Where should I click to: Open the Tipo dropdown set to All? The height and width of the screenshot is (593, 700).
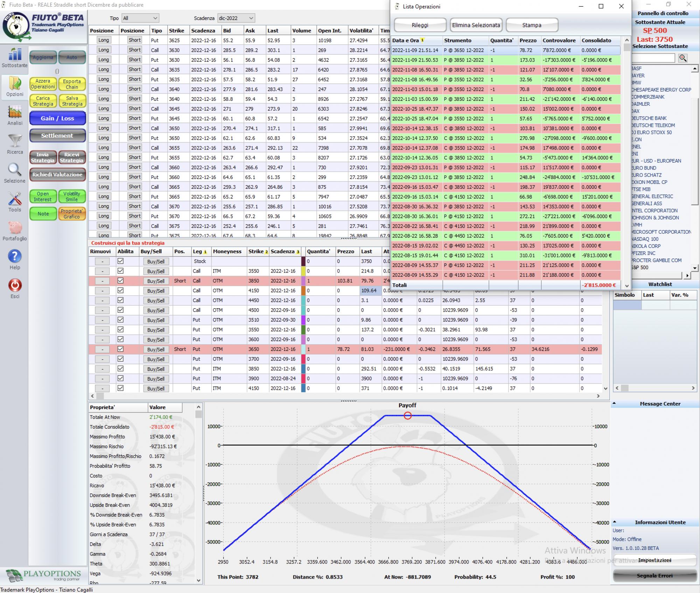point(140,18)
